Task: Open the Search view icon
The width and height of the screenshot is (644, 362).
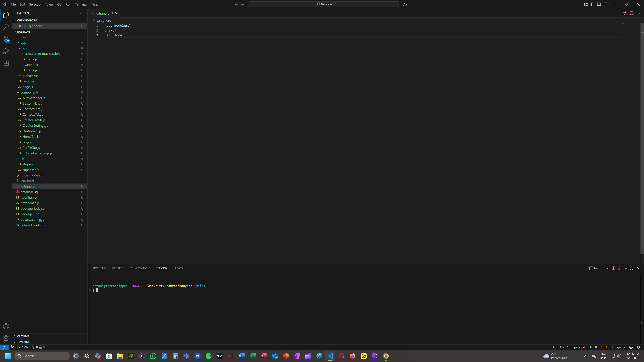Action: [x=6, y=27]
